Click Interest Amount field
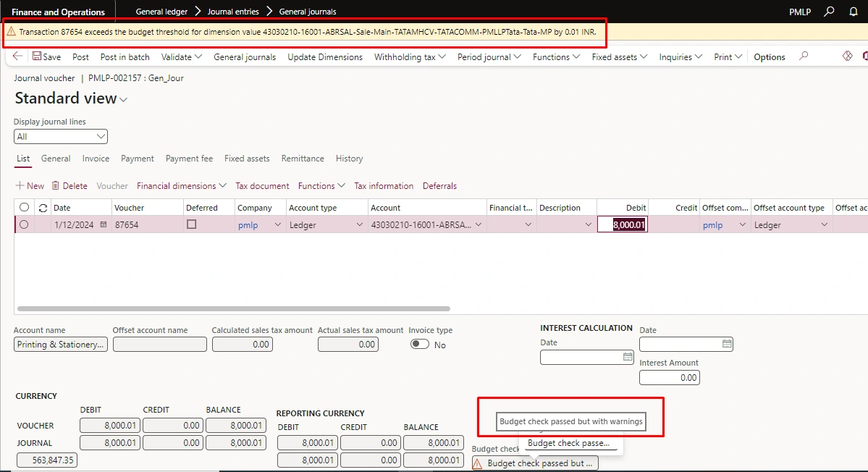 pyautogui.click(x=669, y=377)
